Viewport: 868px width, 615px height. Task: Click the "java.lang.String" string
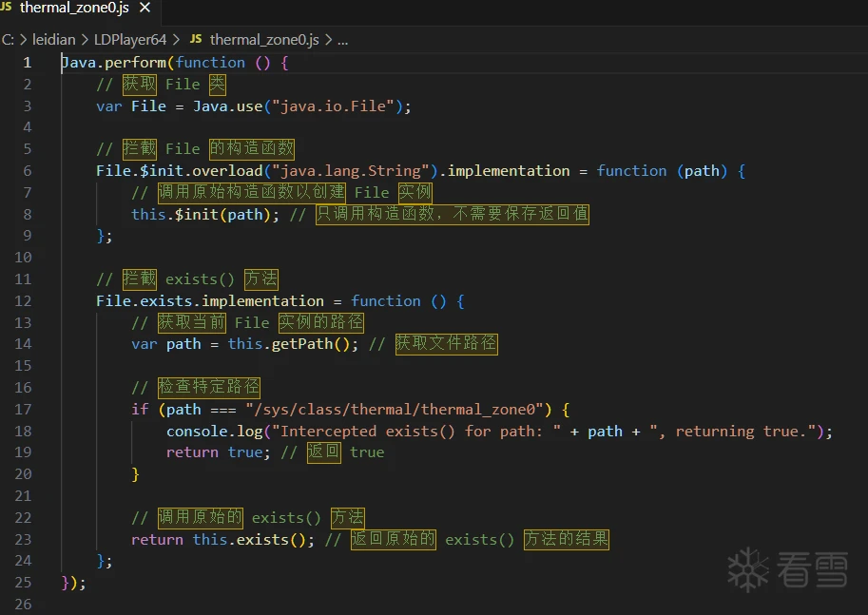click(351, 171)
